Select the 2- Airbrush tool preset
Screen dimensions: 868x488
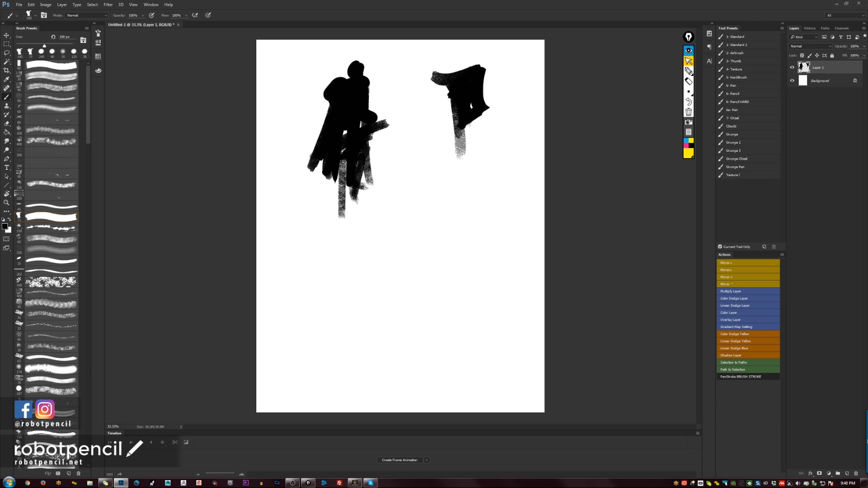pos(735,53)
